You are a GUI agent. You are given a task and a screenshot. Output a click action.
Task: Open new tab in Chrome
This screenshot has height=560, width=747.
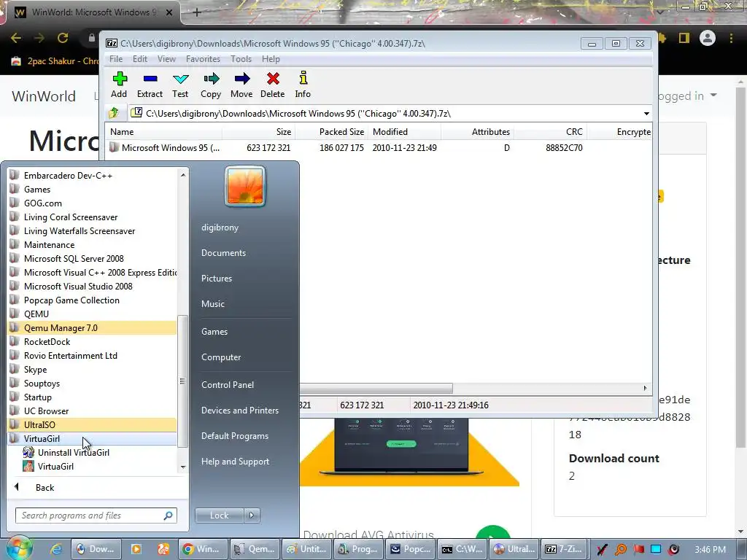point(197,12)
